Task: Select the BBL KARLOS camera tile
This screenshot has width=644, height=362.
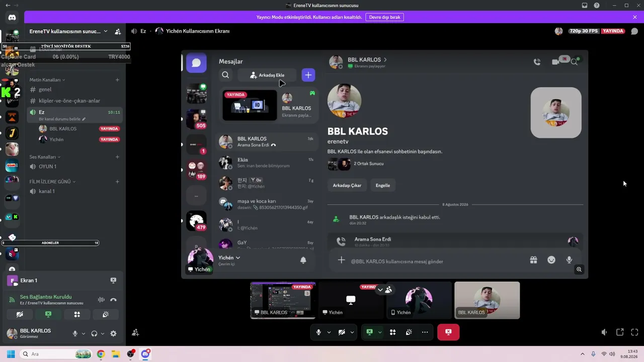Action: (x=487, y=300)
